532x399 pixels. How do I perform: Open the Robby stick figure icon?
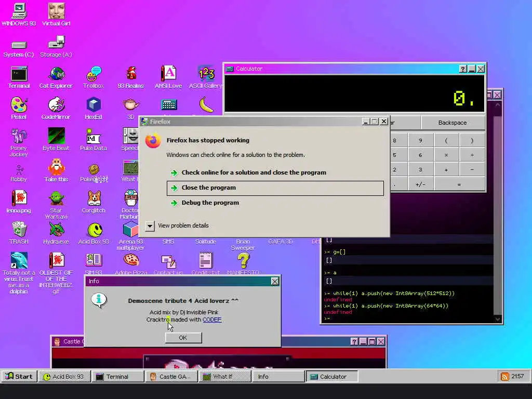[19, 173]
